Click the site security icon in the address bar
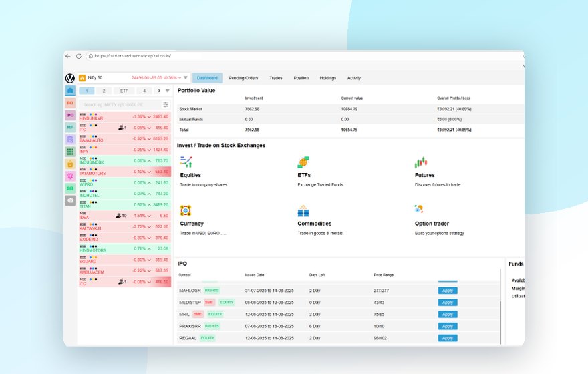 click(91, 56)
